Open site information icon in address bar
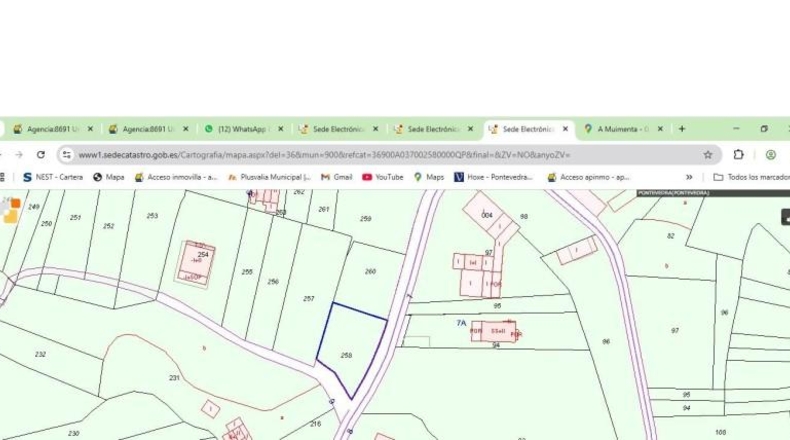Screen dimensions: 790x440 [67, 155]
